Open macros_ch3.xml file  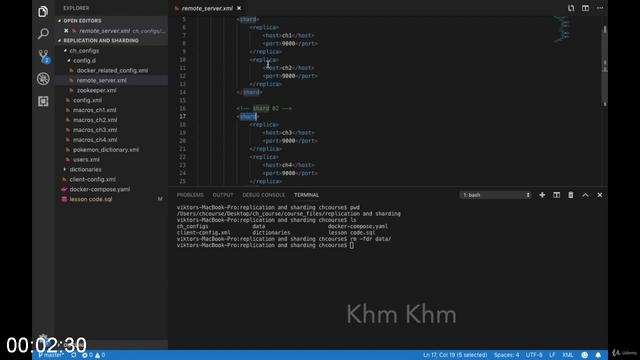pos(95,130)
